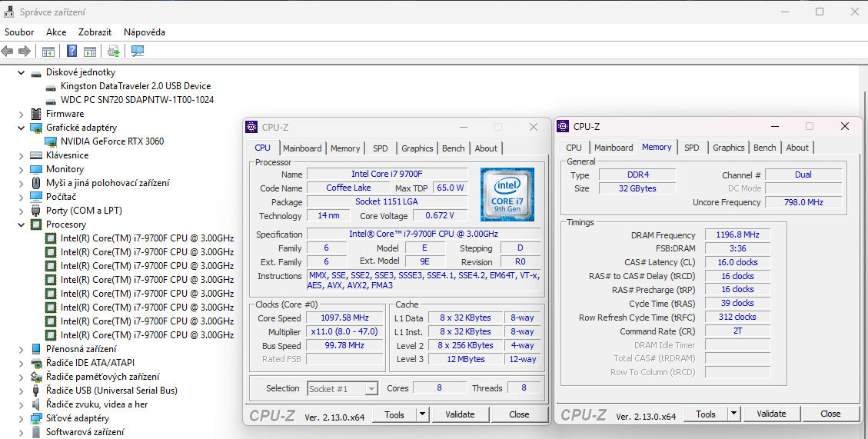Switch to Mainboard tab in left CPU-Z window
This screenshot has height=439, width=868.
coord(302,148)
